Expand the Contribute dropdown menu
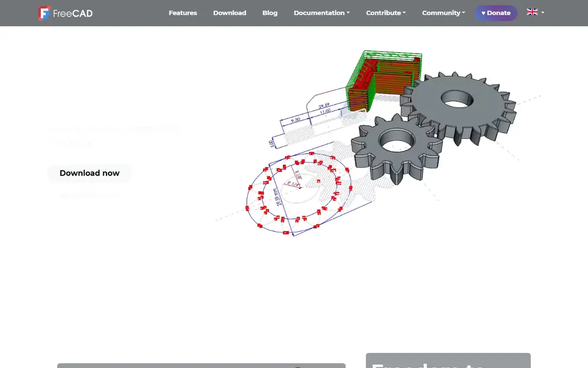The width and height of the screenshot is (588, 368). (x=386, y=13)
